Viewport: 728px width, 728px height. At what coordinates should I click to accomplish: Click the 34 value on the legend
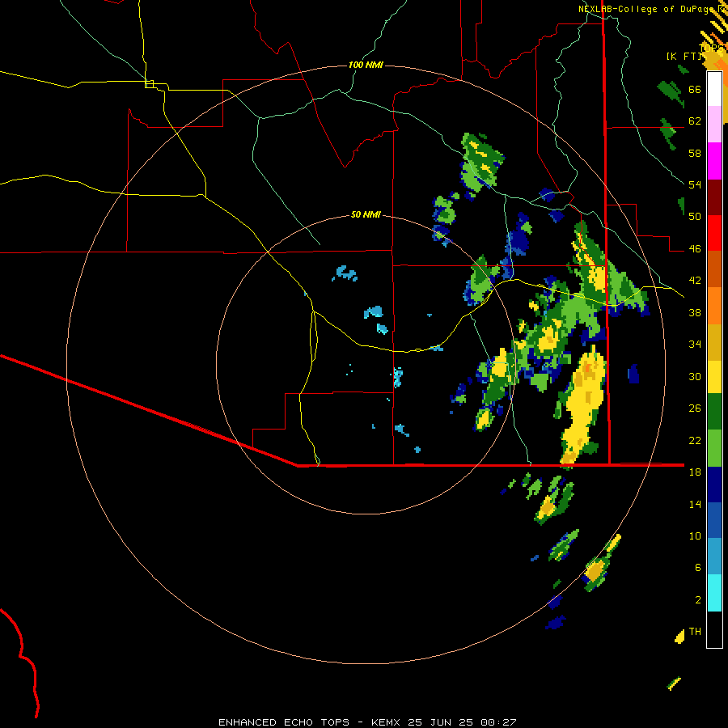tap(695, 345)
